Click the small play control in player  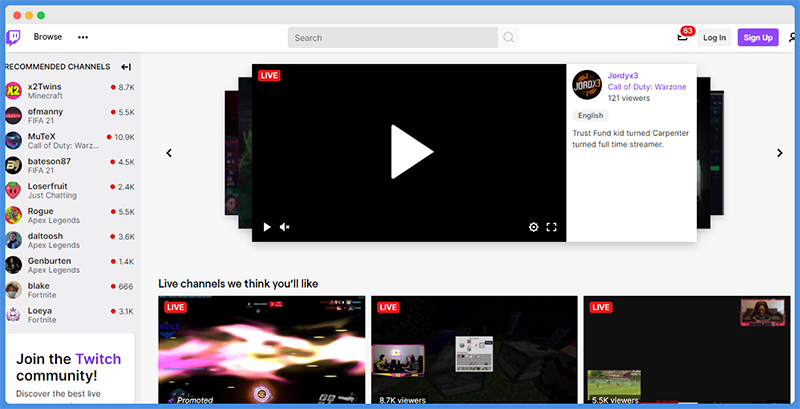(x=267, y=227)
